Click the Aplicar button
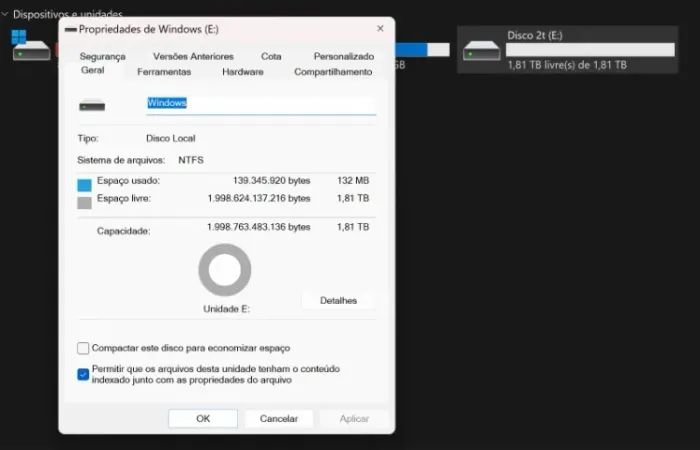The width and height of the screenshot is (700, 450). click(354, 419)
